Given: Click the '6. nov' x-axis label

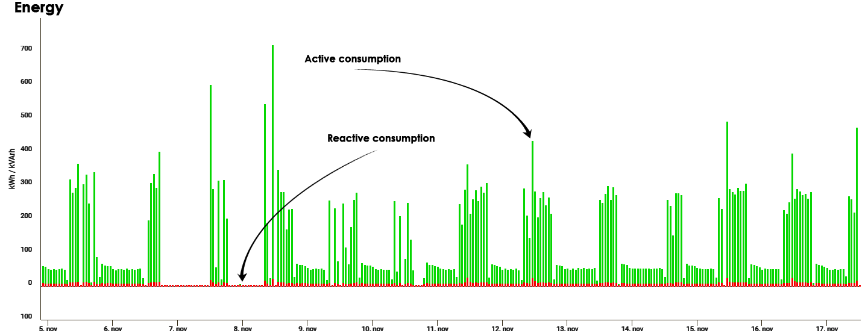Looking at the screenshot, I should (113, 329).
